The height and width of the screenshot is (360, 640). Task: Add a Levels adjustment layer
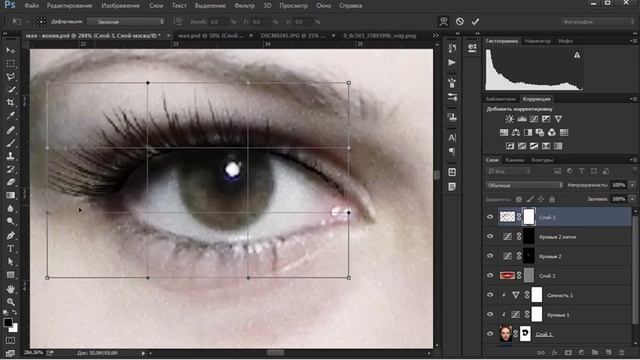(522, 119)
